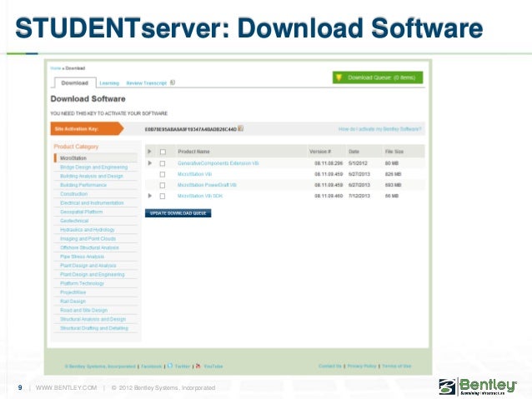
Task: Open Privacy Policy footer link
Action: [x=362, y=366]
